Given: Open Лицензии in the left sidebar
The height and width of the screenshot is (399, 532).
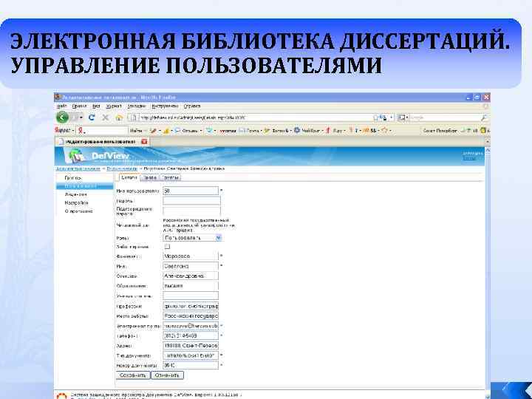Looking at the screenshot, I should pos(75,194).
